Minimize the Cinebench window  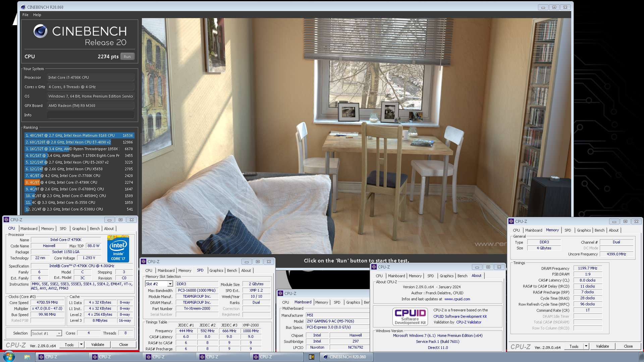[543, 7]
